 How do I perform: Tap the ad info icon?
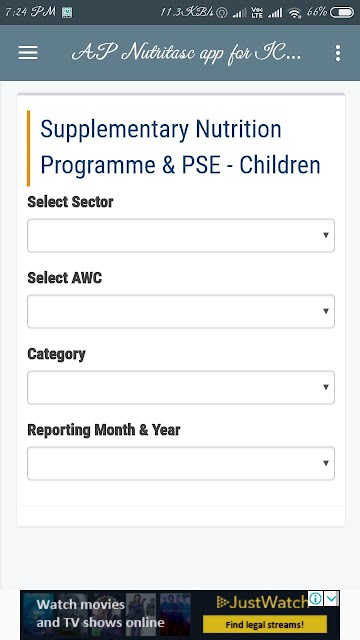[315, 599]
